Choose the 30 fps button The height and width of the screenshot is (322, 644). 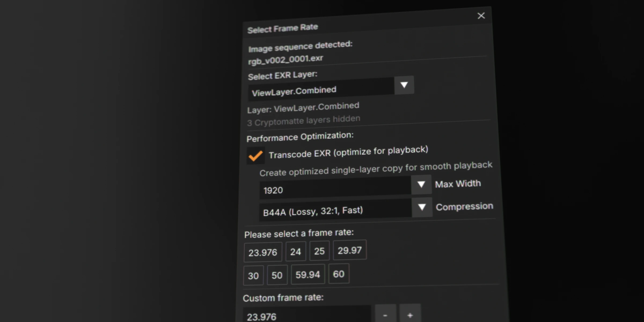[253, 276]
